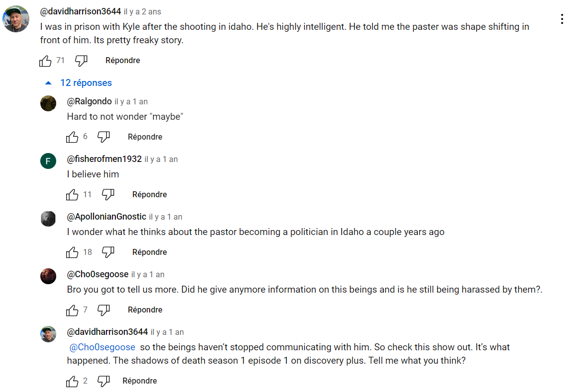Click fisherofmen1932's green F avatar

[x=48, y=161]
